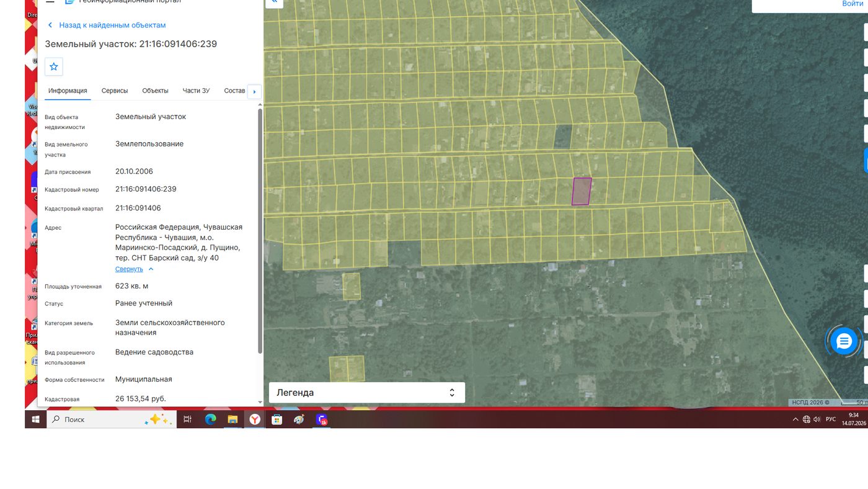
Task: Open Microsoft Edge from the taskbar
Action: (210, 419)
